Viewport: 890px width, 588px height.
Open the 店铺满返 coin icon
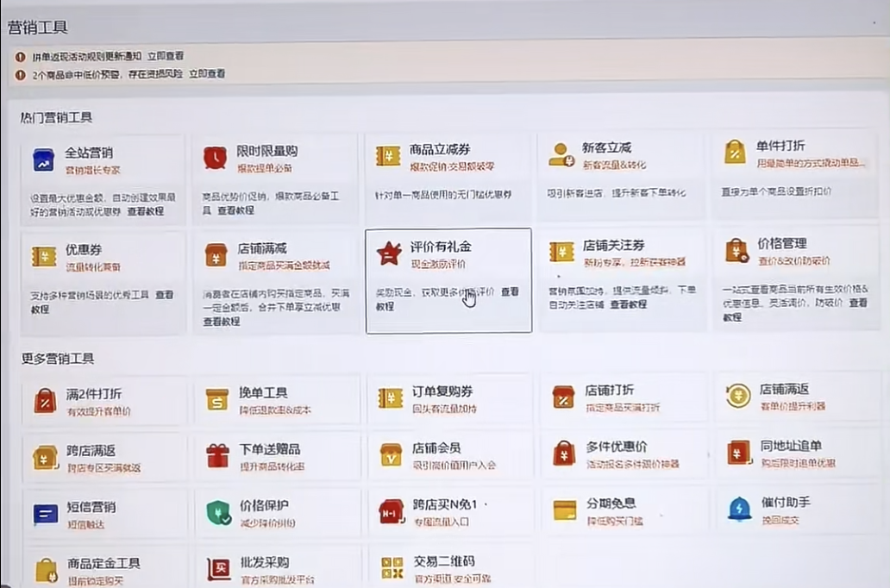click(x=738, y=396)
